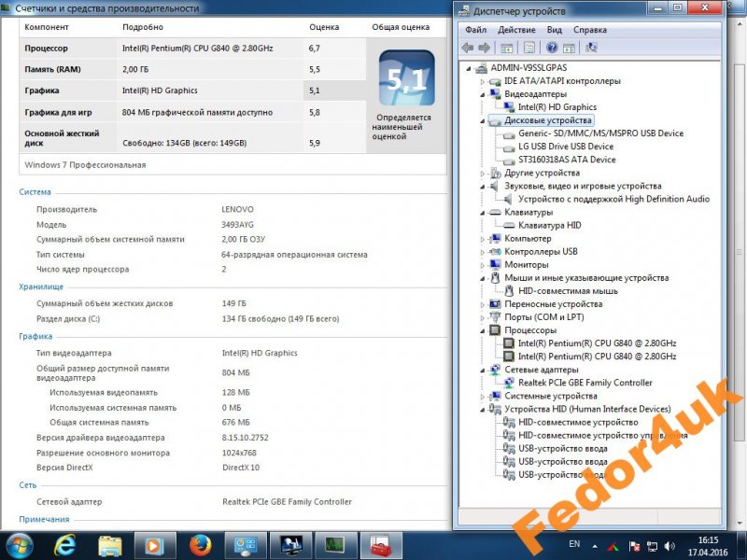
Task: Click the system clock showing 16:15
Action: [x=709, y=544]
